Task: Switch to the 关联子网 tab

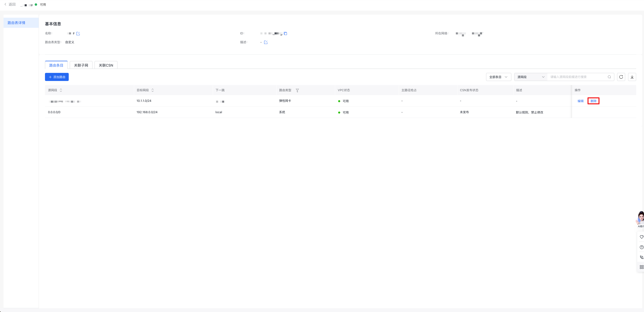Action: (81, 65)
